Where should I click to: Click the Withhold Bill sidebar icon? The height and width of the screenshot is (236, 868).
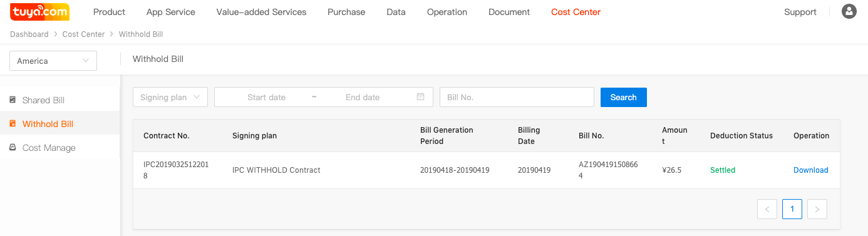coord(13,124)
